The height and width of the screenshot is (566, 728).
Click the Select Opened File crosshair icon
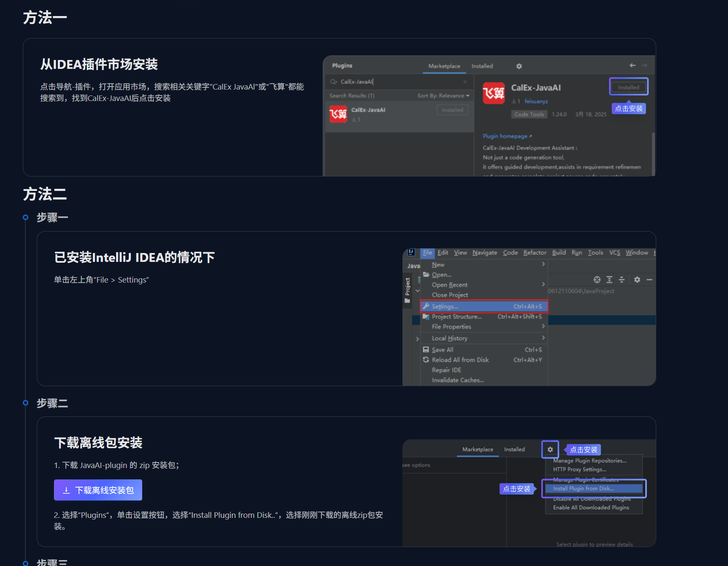tap(597, 280)
